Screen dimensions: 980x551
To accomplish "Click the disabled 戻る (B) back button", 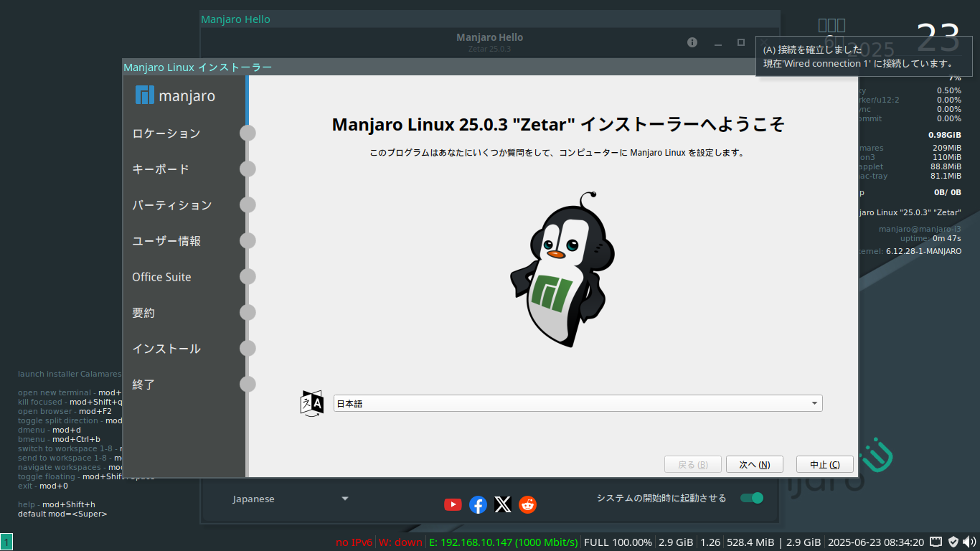I will point(693,465).
